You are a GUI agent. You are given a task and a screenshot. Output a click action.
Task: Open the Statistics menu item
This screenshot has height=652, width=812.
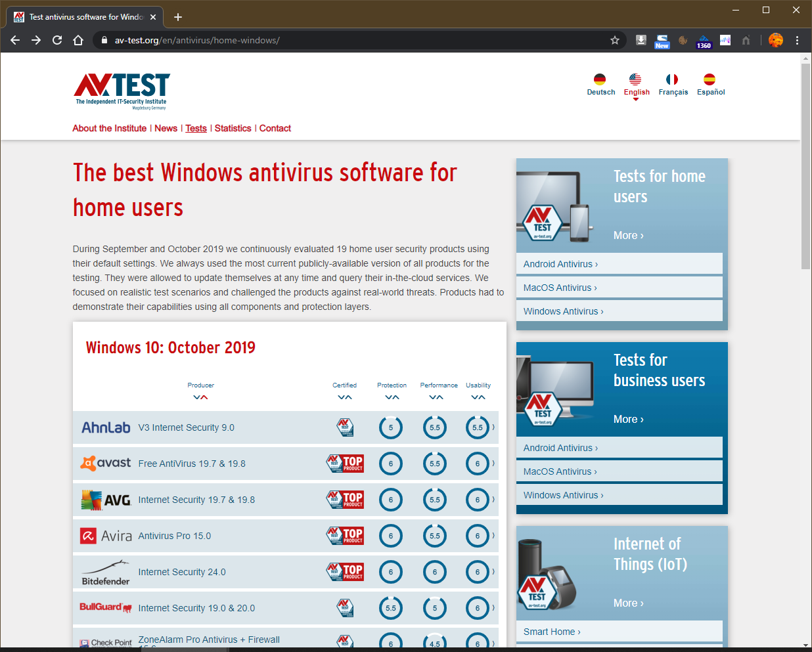(233, 129)
